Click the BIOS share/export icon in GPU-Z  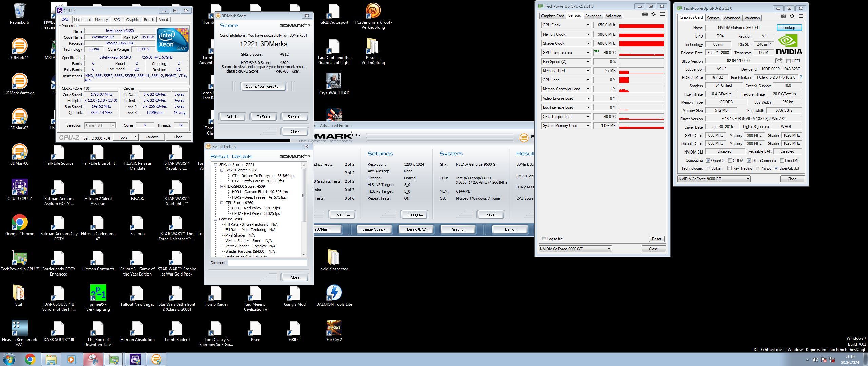(x=778, y=61)
